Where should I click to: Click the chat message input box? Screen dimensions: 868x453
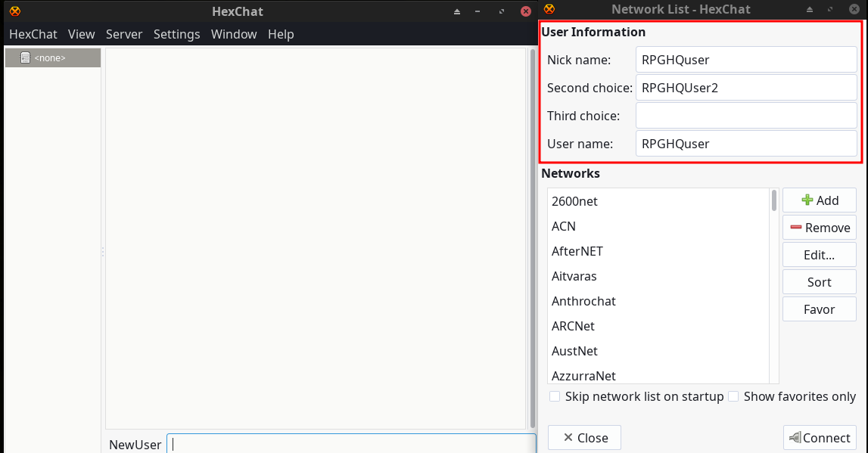(352, 444)
